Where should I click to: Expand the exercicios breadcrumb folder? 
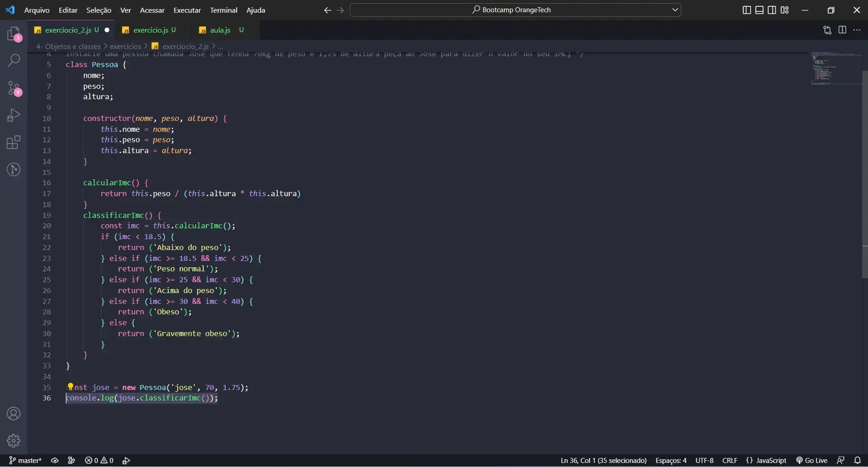[x=125, y=46]
